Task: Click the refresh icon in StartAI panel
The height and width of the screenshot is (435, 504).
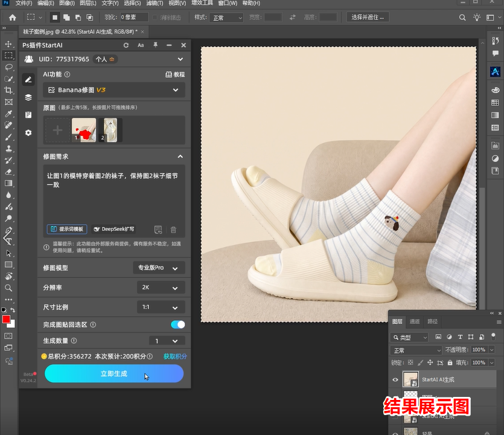Action: coord(126,45)
